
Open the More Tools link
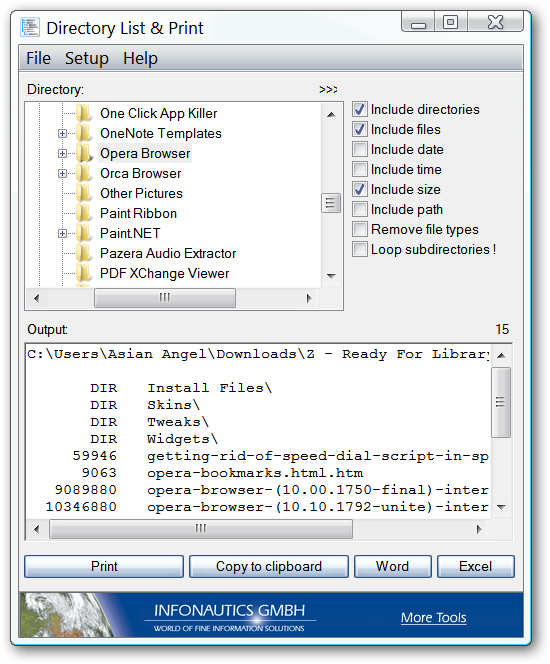[x=434, y=617]
